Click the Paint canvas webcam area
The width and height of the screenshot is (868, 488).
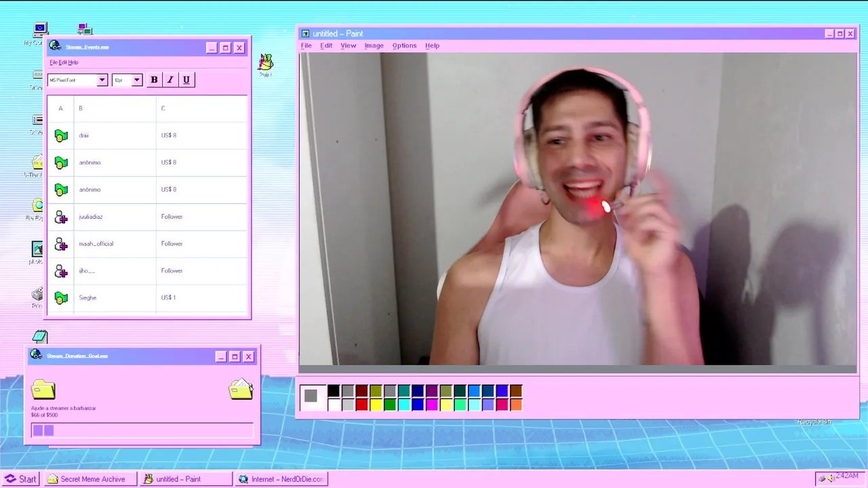coord(578,209)
